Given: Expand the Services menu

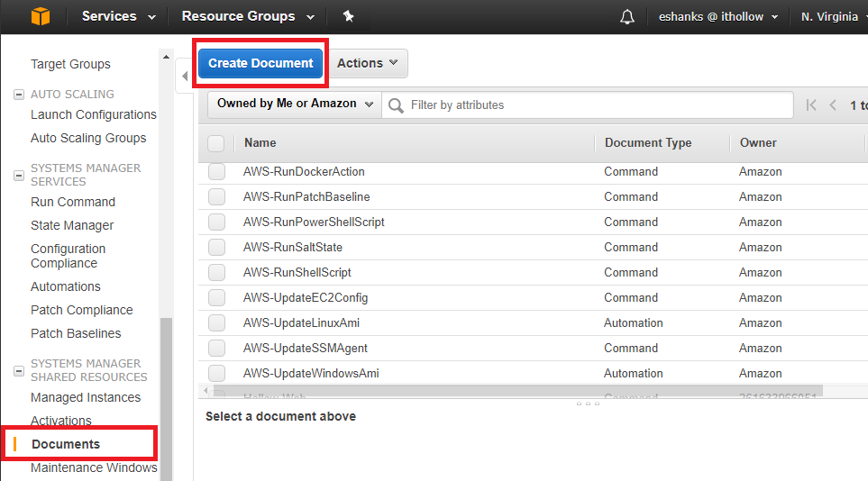Looking at the screenshot, I should pos(118,16).
